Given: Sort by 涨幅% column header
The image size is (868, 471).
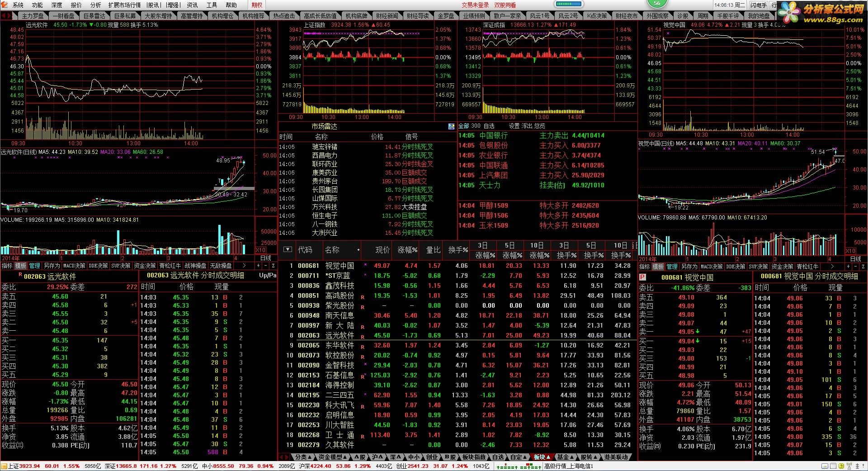Looking at the screenshot, I should click(407, 250).
